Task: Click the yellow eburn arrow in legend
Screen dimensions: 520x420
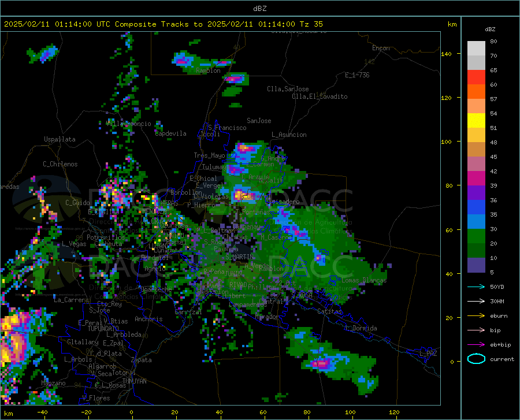Action: pyautogui.click(x=476, y=316)
